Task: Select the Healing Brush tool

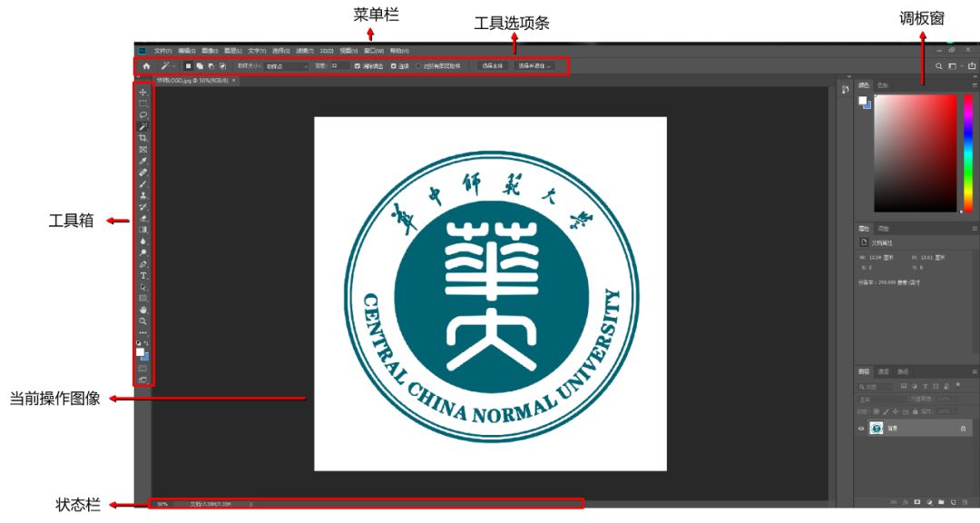Action: click(x=143, y=172)
